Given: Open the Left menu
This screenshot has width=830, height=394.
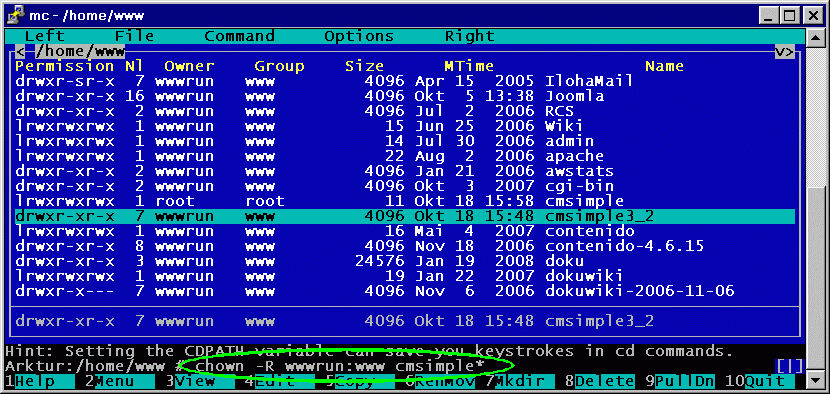Looking at the screenshot, I should point(44,36).
